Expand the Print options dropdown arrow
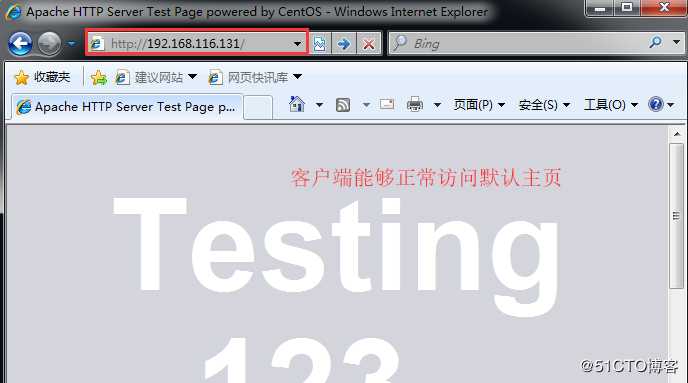Image resolution: width=688 pixels, height=383 pixels. 437,105
